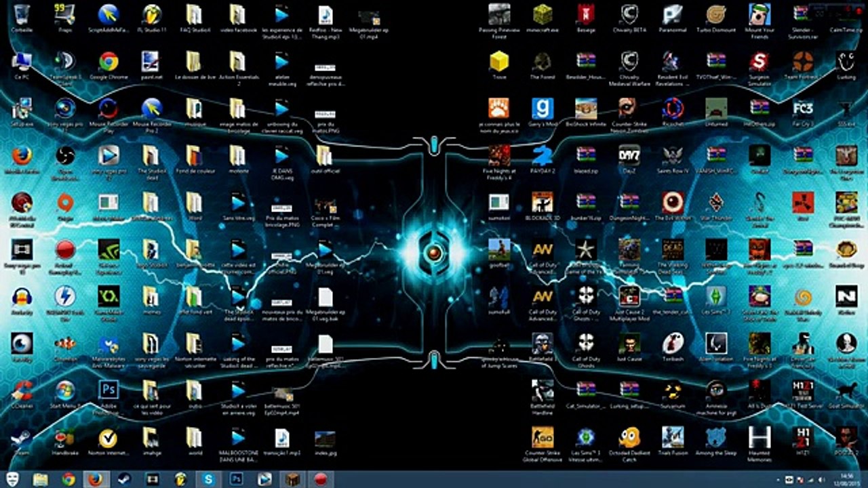The height and width of the screenshot is (488, 868).
Task: Click the Far Cry 3 icon
Action: pos(803,108)
